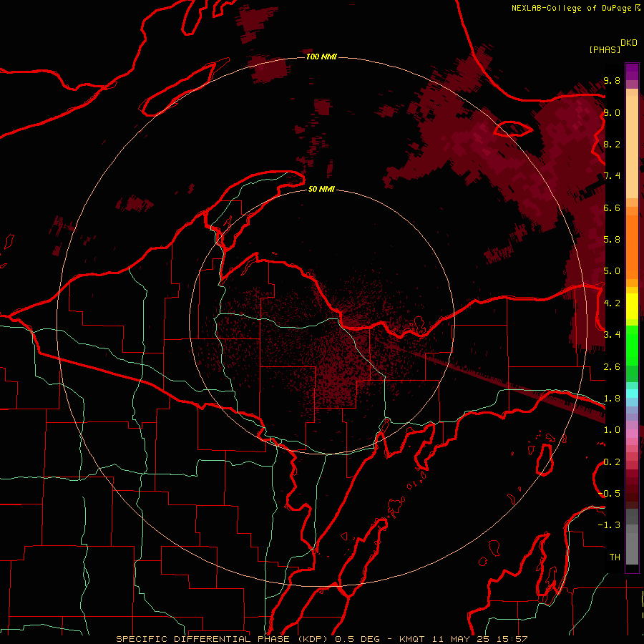Click the KMQT 11 MAY 25 15:57 timestamp
The width and height of the screenshot is (644, 644).
[463, 639]
